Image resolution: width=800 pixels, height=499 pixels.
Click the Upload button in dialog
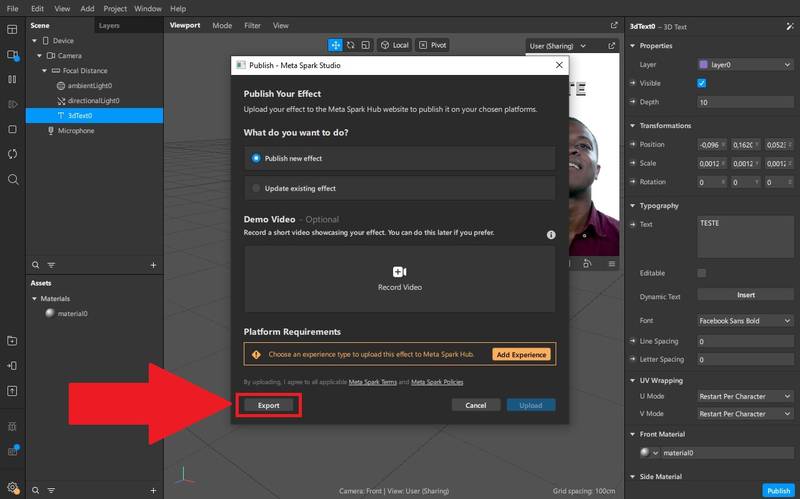coord(531,405)
